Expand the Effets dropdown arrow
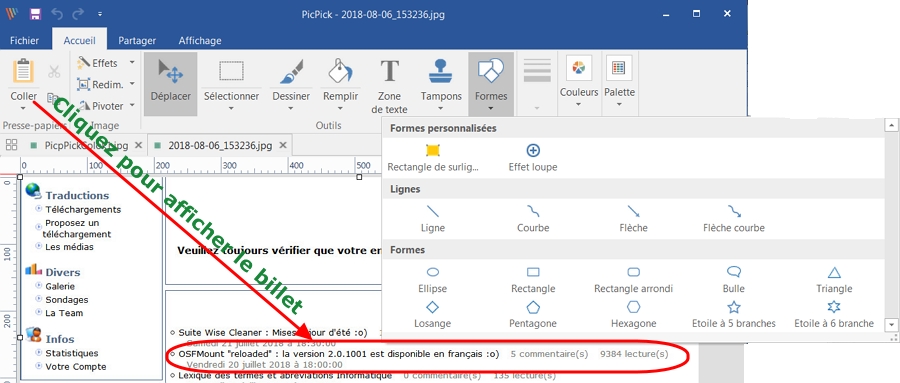The height and width of the screenshot is (383, 900). [x=132, y=63]
